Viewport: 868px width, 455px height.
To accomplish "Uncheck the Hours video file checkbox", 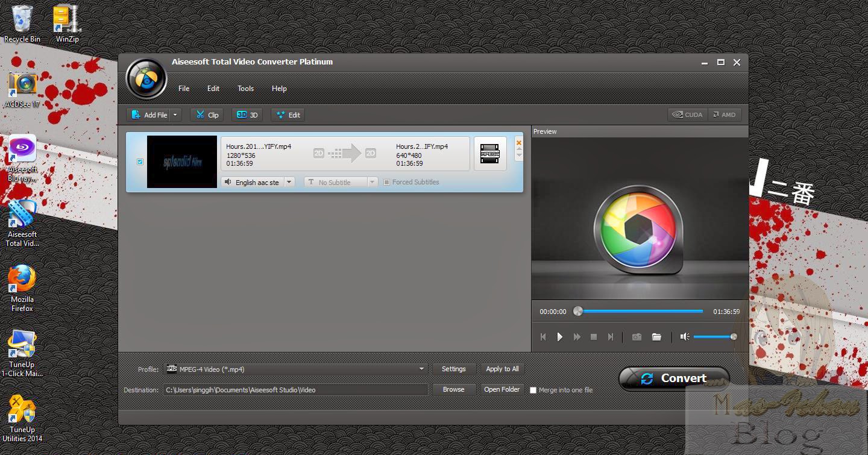I will click(140, 162).
